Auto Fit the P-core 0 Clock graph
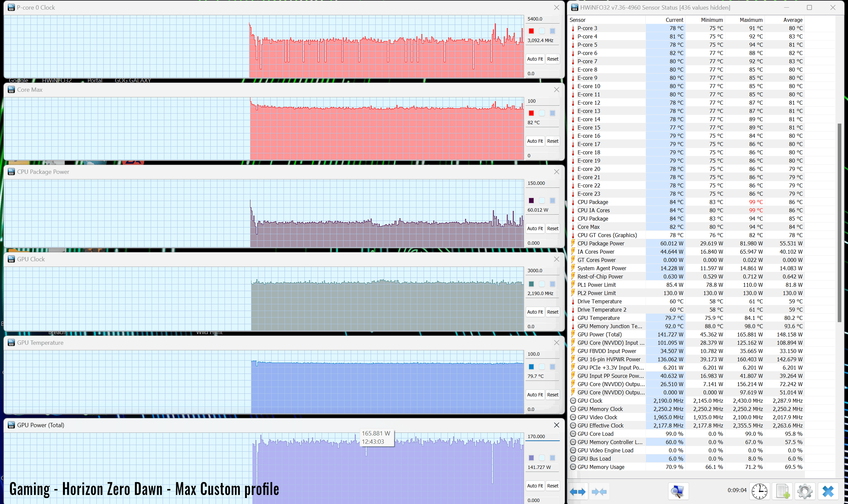Screen dimensions: 848x504 click(535, 59)
